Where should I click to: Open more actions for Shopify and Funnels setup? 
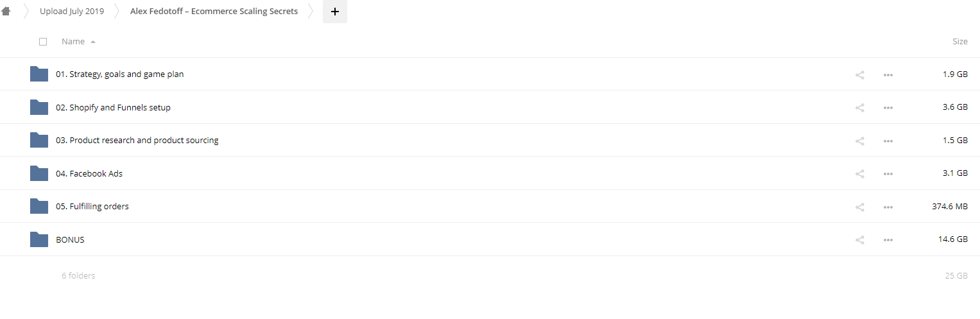[x=888, y=108]
